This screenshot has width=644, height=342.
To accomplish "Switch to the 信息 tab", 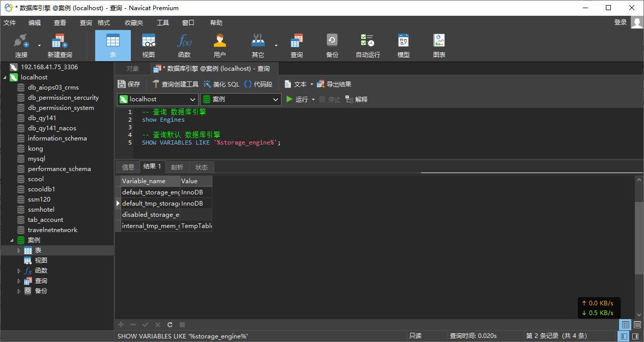I will 128,167.
